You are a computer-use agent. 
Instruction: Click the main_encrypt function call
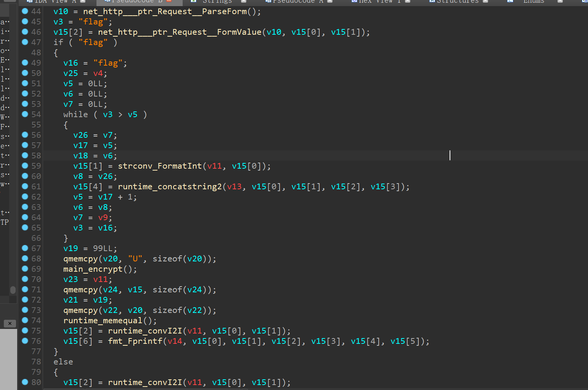pos(93,269)
